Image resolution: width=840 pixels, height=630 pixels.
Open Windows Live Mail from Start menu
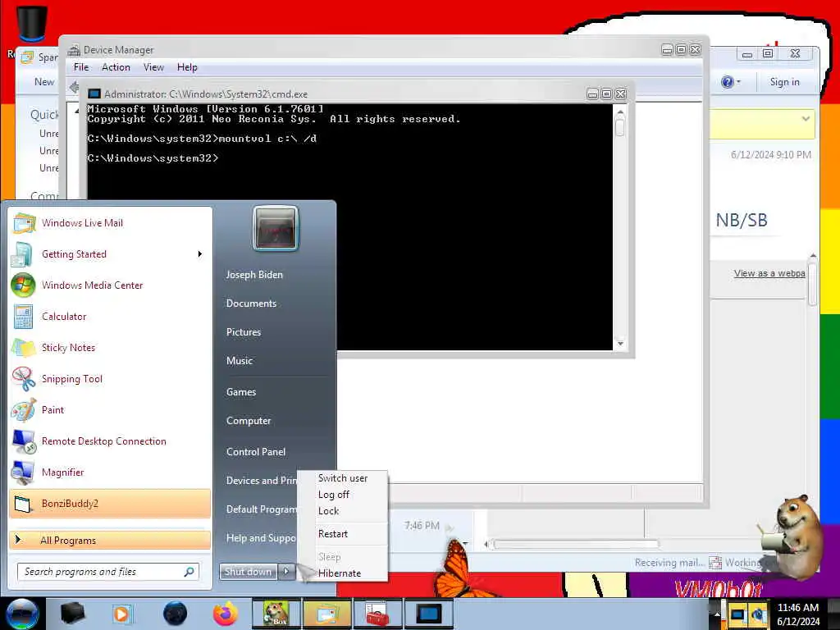(x=110, y=223)
